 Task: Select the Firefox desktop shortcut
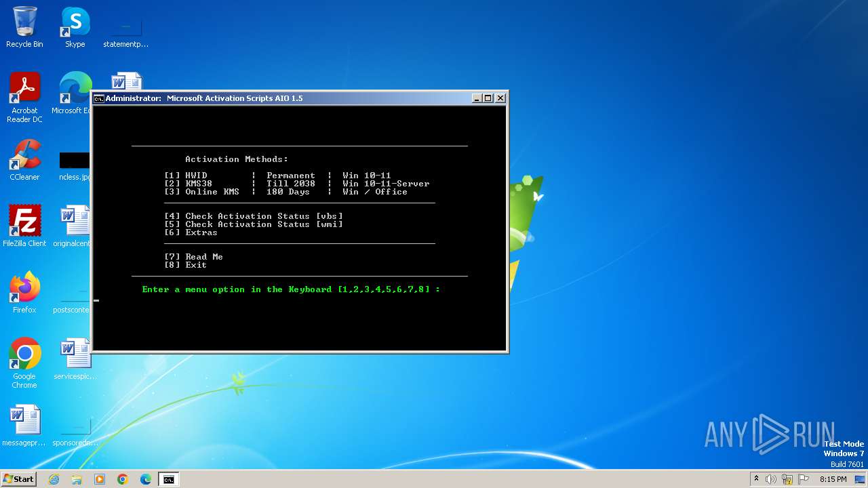point(24,293)
